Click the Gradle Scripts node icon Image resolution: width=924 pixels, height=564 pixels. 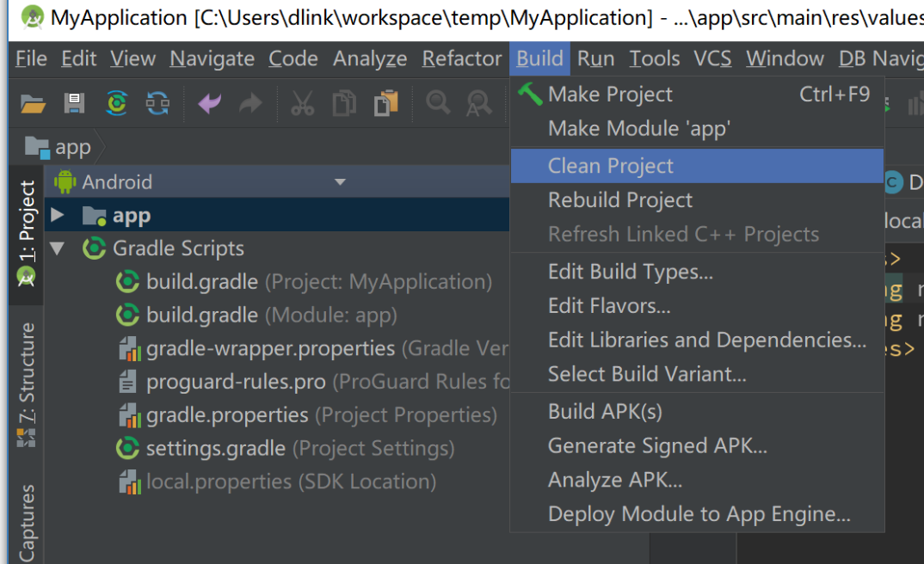point(95,248)
